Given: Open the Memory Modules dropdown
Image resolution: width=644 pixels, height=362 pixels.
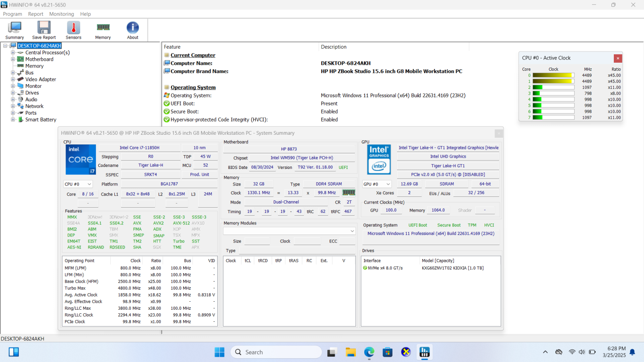Looking at the screenshot, I should (289, 231).
